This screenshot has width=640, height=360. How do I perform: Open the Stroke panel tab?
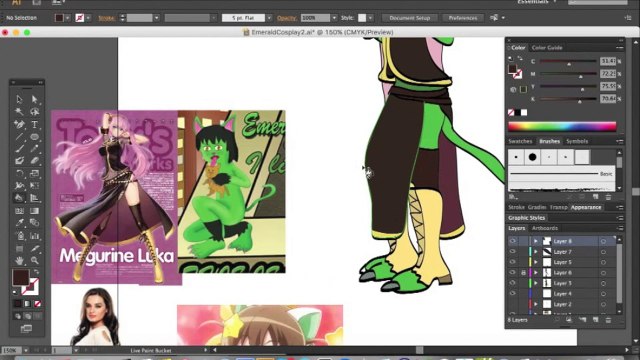pos(516,207)
